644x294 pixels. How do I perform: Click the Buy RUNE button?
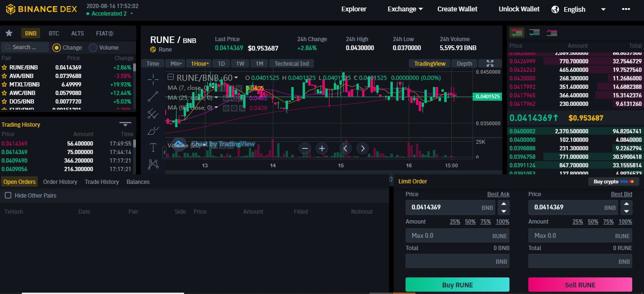pos(458,285)
